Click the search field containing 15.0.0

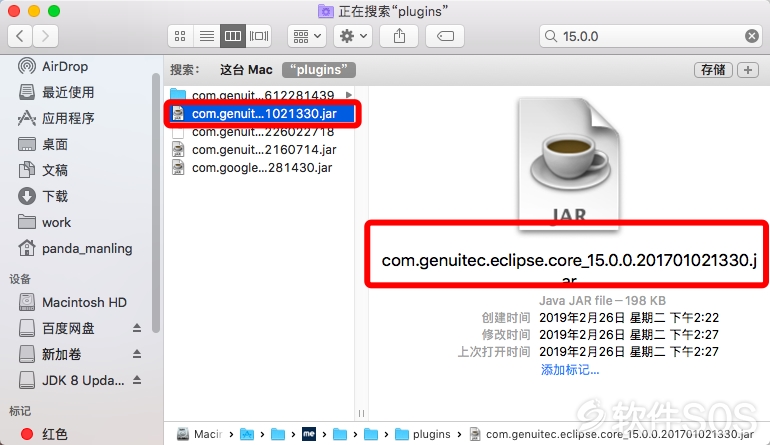pos(651,36)
